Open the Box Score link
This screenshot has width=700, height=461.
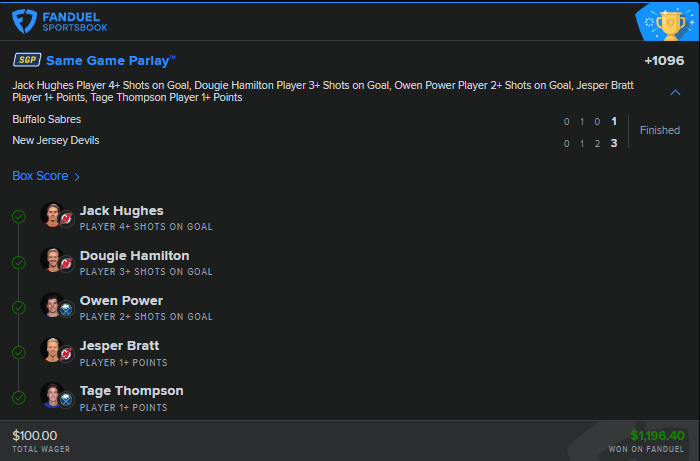tap(46, 176)
